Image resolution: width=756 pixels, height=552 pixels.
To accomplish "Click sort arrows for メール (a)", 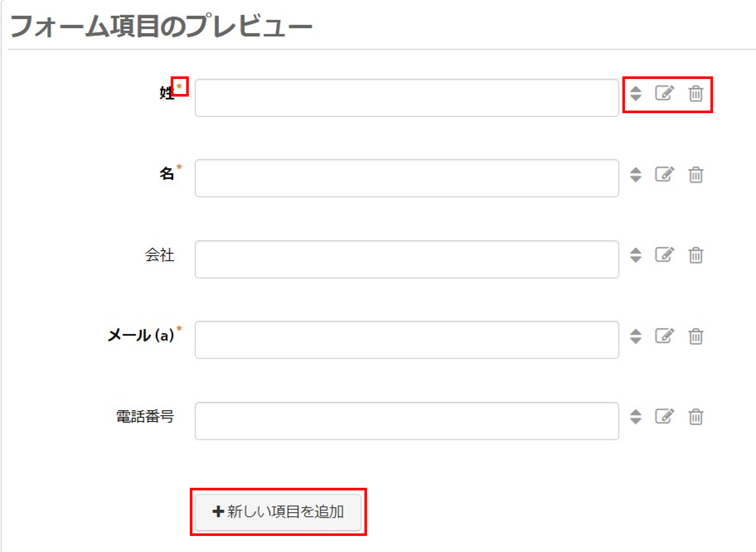I will (x=636, y=337).
